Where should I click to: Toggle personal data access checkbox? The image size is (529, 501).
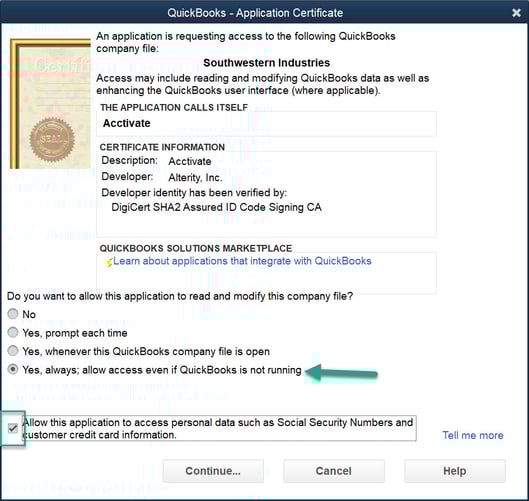pos(13,428)
